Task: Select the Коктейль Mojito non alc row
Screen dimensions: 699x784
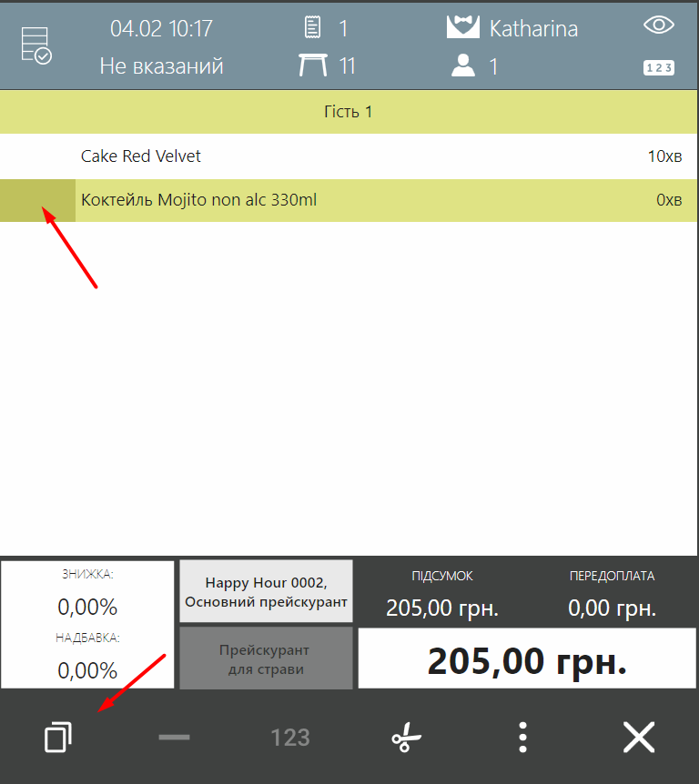Action: pos(364,200)
